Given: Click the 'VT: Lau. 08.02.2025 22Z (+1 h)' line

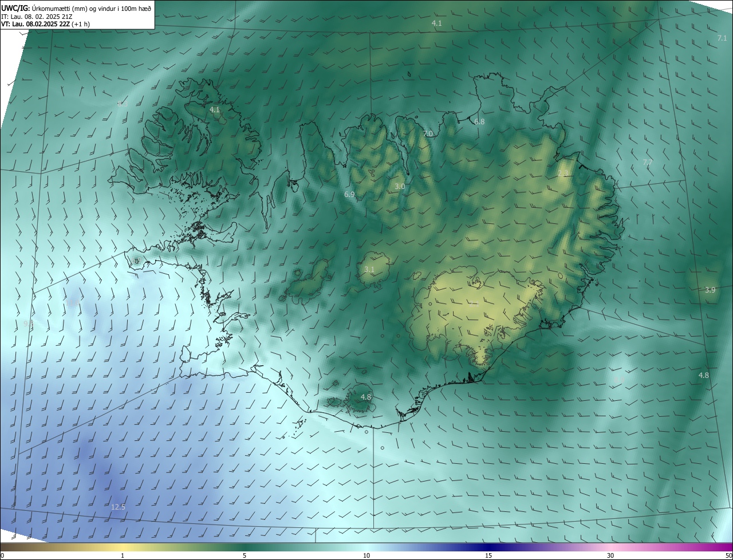Looking at the screenshot, I should click(45, 24).
